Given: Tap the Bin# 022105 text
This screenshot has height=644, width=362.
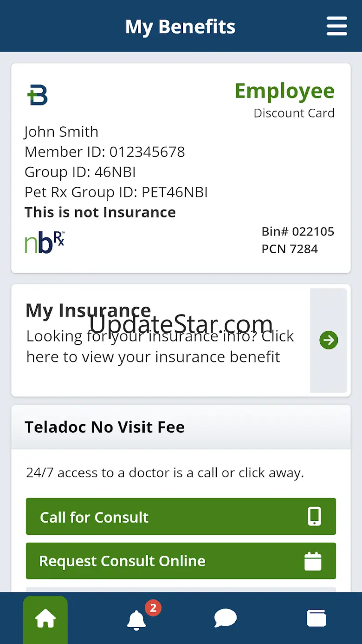Looking at the screenshot, I should tap(297, 231).
